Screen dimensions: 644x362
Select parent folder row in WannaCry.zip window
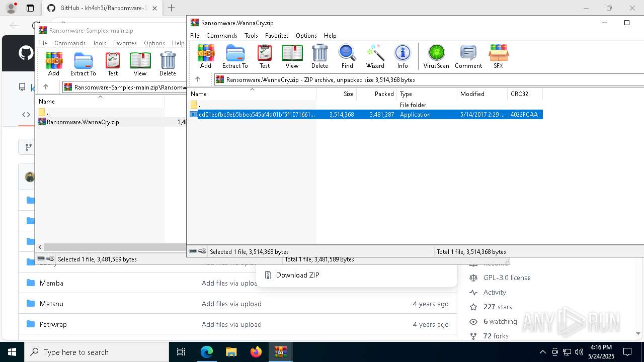tap(366, 105)
